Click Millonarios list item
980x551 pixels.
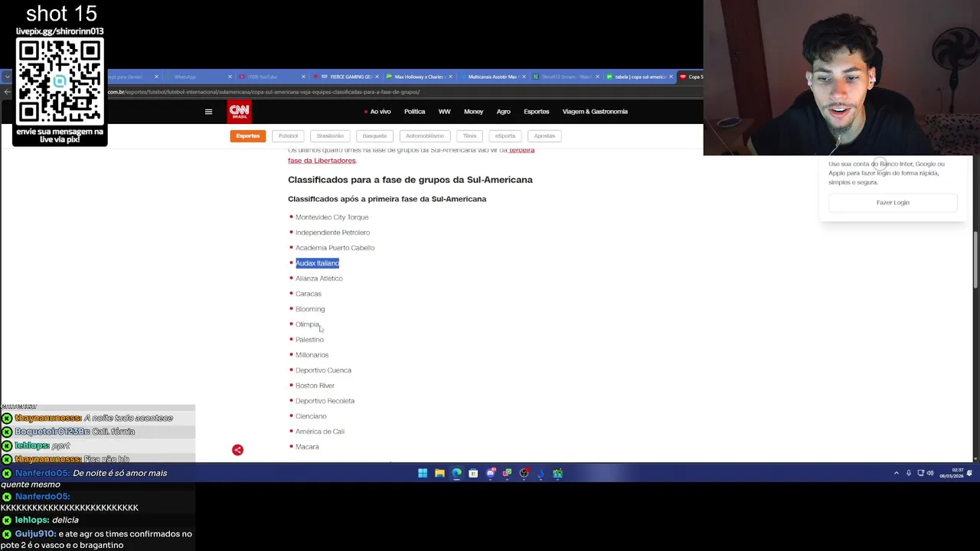pos(312,355)
